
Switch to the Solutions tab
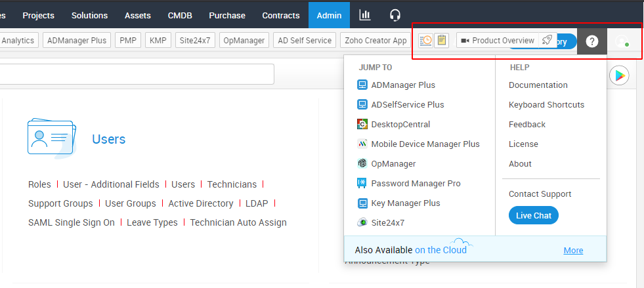coord(89,15)
